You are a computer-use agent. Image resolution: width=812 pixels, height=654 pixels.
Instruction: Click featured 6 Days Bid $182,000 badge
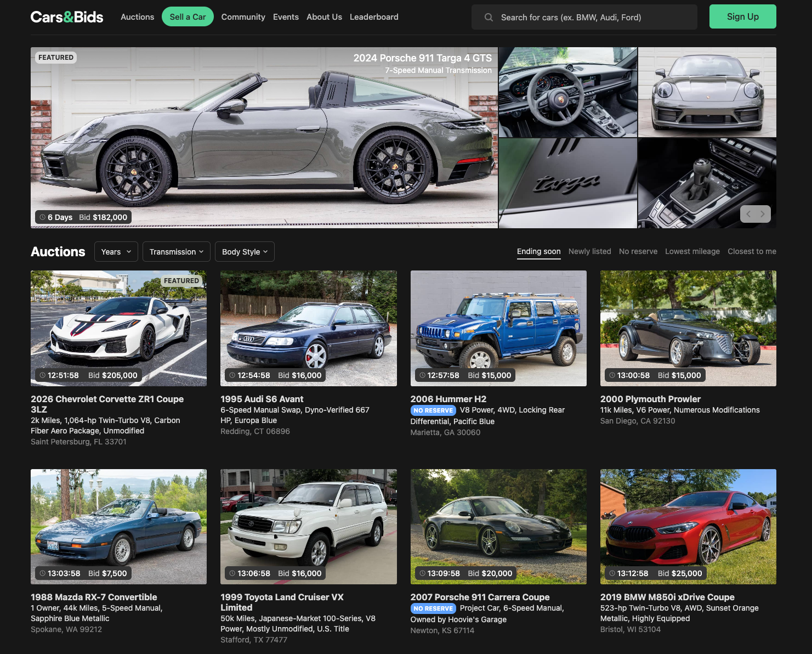tap(83, 217)
